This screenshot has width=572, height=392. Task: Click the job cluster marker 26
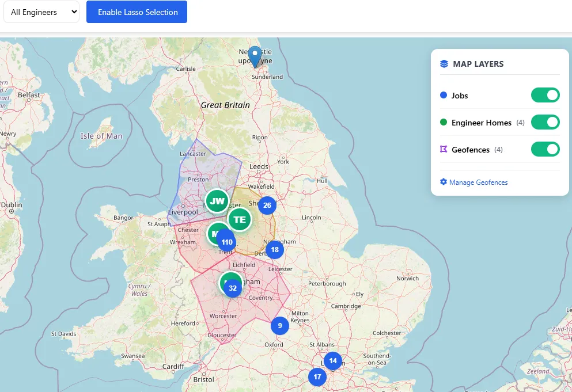[267, 205]
